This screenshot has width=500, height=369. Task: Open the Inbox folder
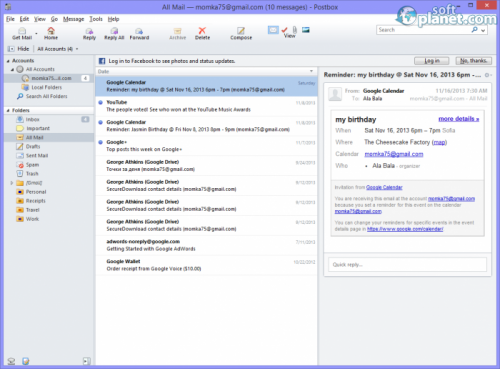pyautogui.click(x=32, y=119)
